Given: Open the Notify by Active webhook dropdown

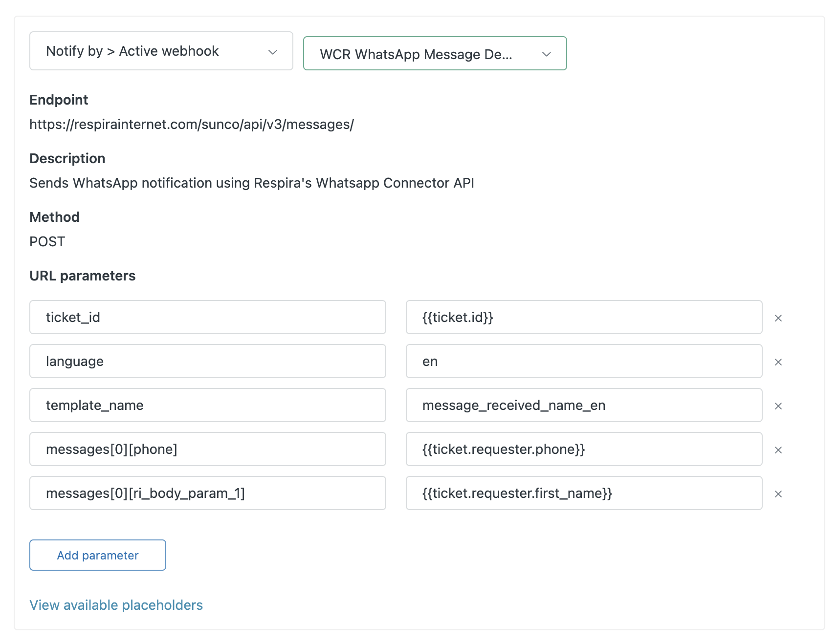Looking at the screenshot, I should tap(161, 51).
